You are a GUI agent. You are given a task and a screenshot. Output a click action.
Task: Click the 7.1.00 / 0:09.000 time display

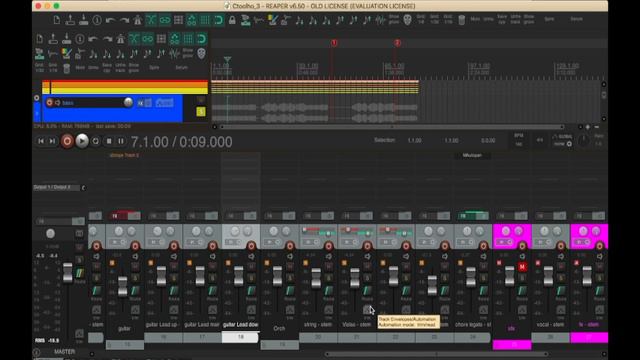point(182,142)
